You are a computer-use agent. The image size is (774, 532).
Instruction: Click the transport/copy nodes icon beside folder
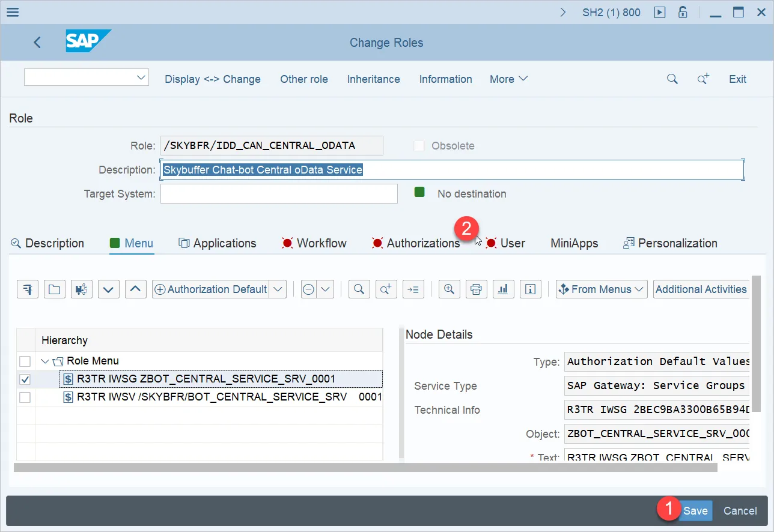tap(81, 289)
